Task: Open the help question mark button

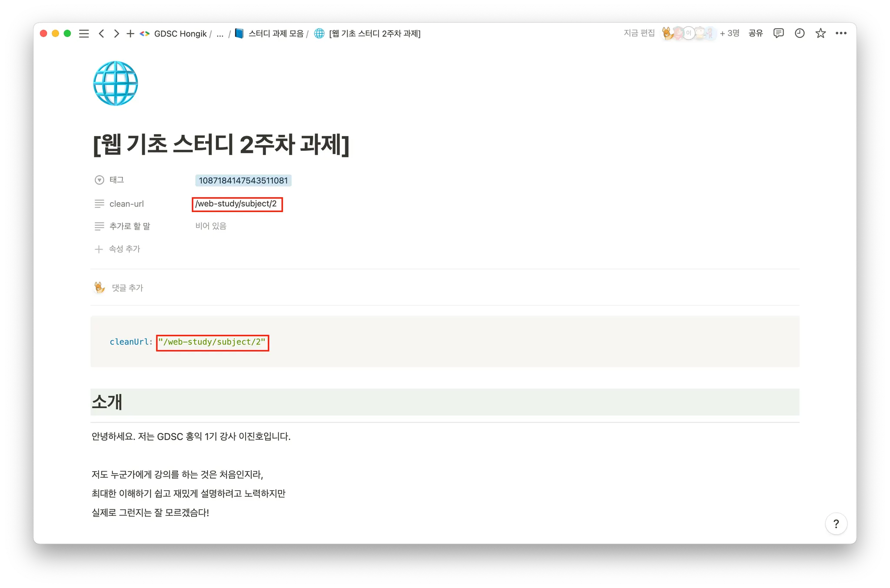Action: (x=836, y=524)
